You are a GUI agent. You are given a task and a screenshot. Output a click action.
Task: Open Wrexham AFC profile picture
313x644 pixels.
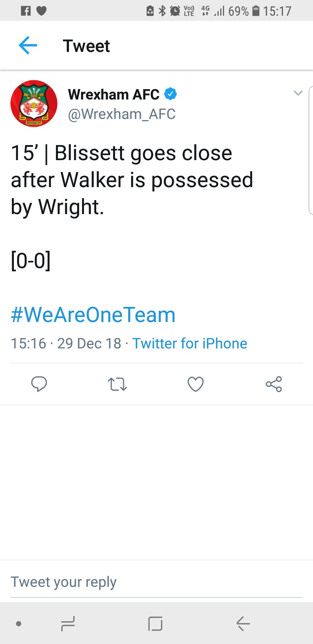34,104
